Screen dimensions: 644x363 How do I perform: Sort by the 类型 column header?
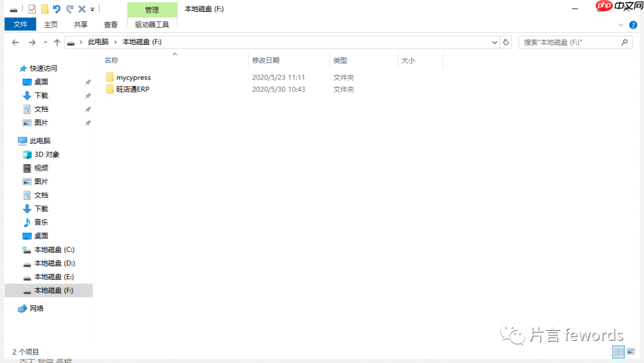(x=340, y=60)
